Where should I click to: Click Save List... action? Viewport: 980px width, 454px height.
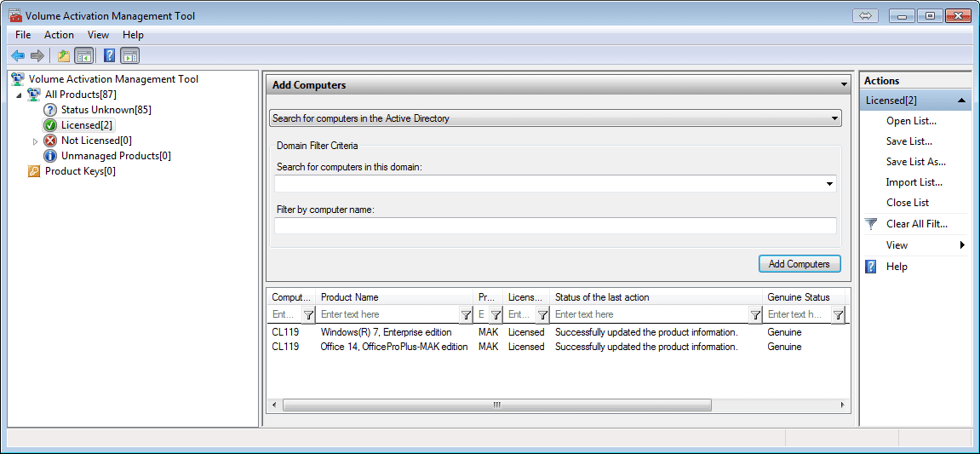tap(908, 141)
